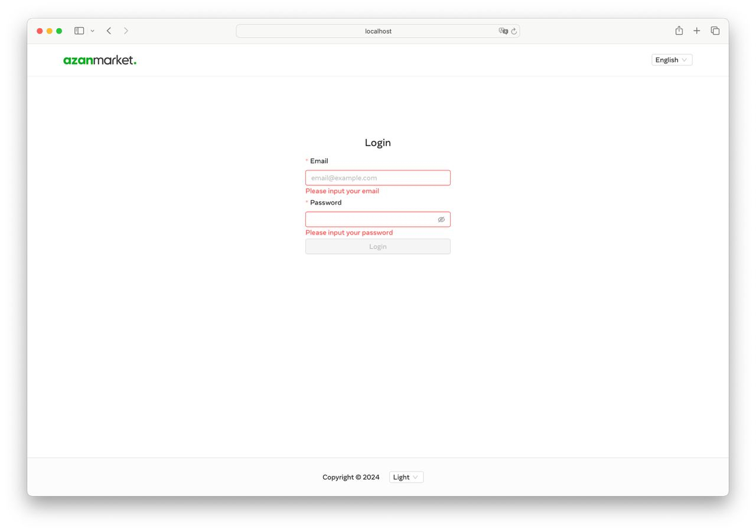Viewport: 756px width, 532px height.
Task: Reveal the password with the eye icon
Action: pos(441,219)
